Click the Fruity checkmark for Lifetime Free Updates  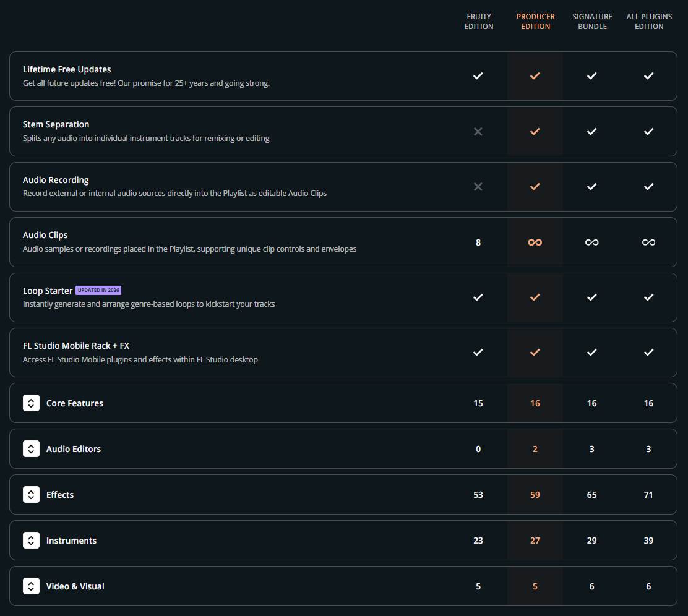(478, 76)
